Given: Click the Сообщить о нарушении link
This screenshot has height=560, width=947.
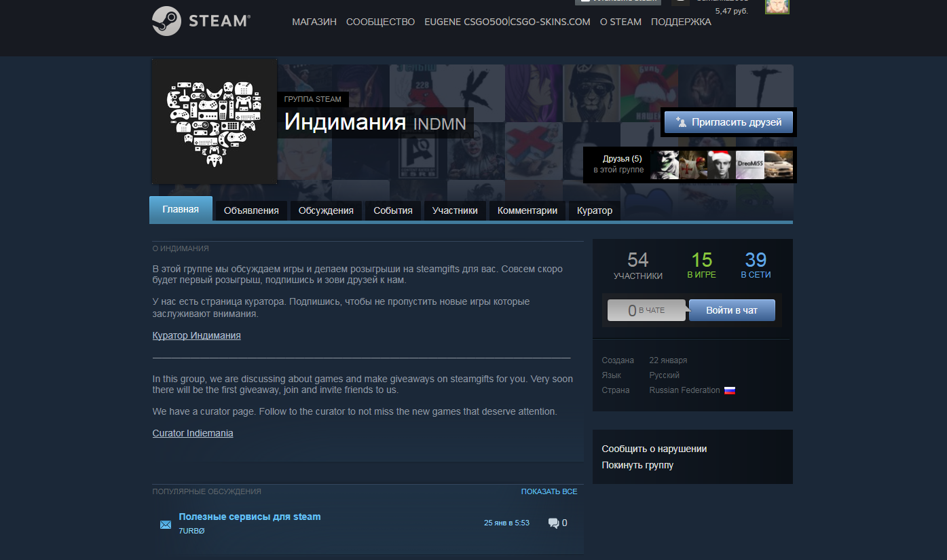Looking at the screenshot, I should tap(654, 449).
